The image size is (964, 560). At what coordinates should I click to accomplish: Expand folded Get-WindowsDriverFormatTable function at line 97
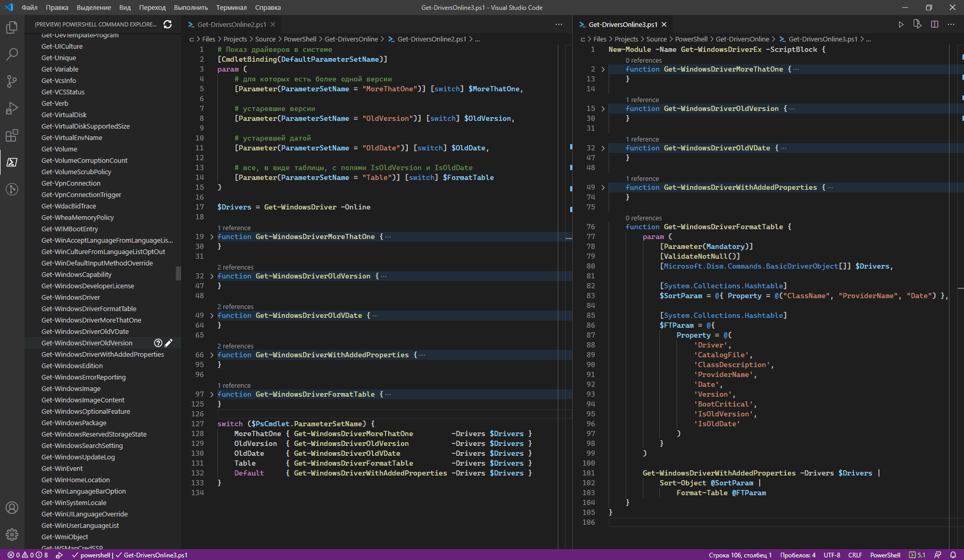212,395
